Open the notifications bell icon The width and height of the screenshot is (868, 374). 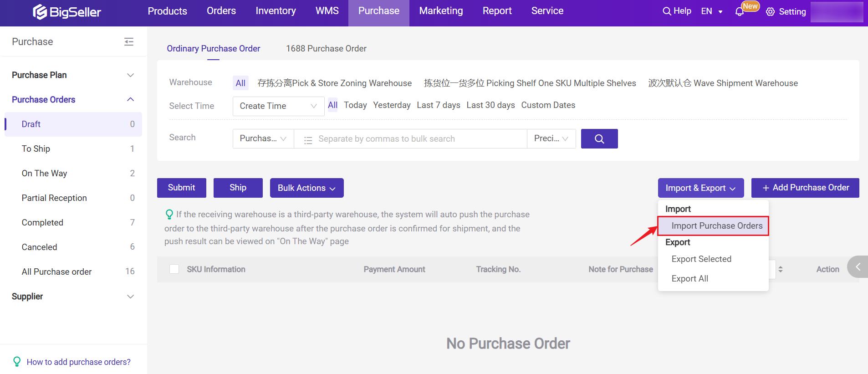pos(740,12)
